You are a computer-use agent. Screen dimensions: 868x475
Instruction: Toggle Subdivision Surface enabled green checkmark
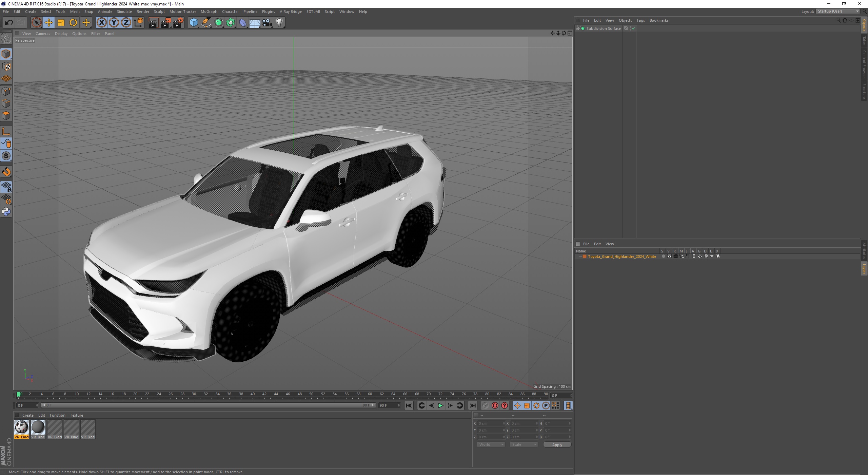(x=633, y=28)
